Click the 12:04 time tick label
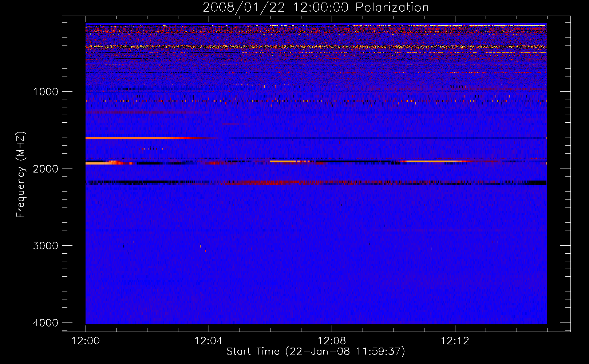Screen dimensions: 589x364 coord(209,341)
